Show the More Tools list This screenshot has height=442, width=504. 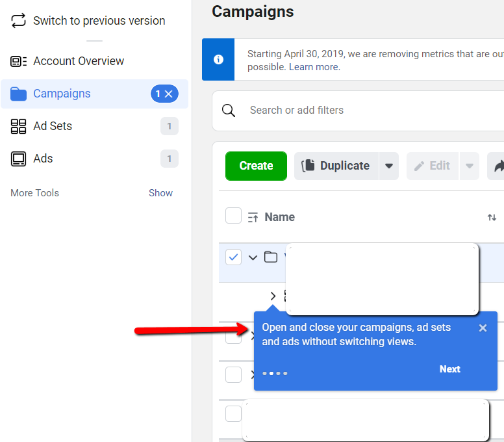pyautogui.click(x=160, y=193)
